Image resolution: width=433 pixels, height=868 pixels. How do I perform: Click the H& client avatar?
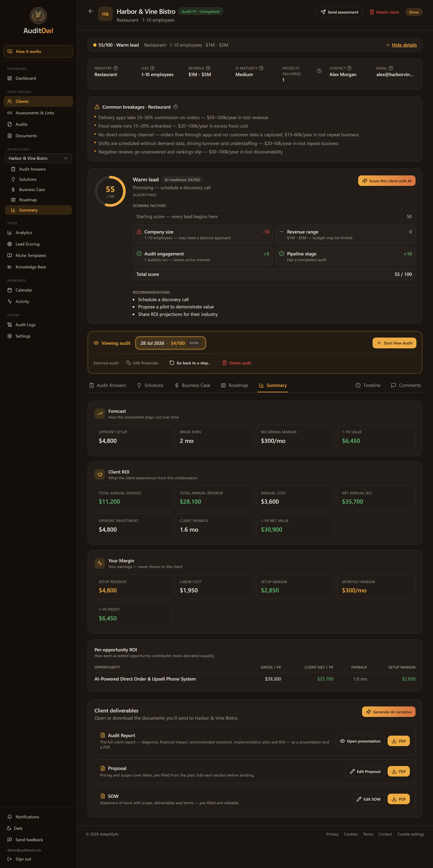(105, 14)
